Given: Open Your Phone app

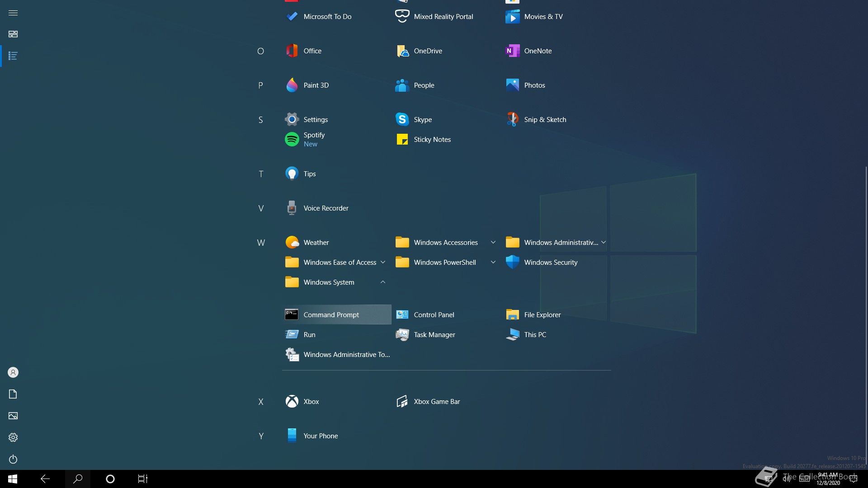Looking at the screenshot, I should (336, 436).
